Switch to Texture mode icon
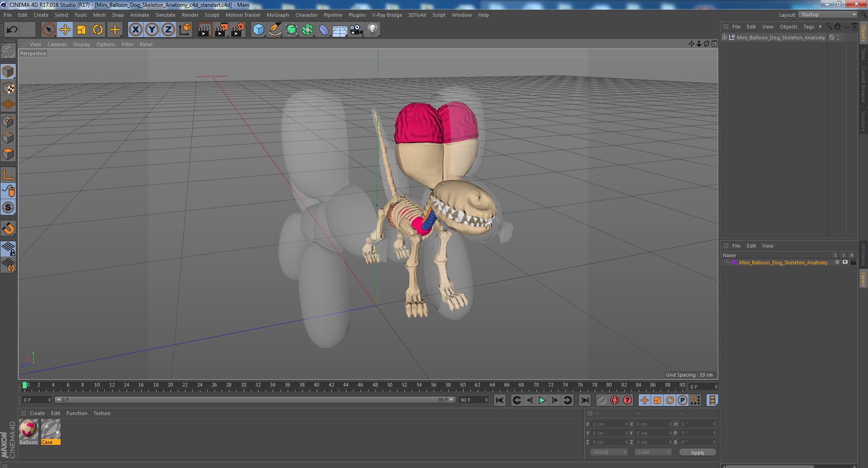The width and height of the screenshot is (868, 468). pyautogui.click(x=8, y=88)
